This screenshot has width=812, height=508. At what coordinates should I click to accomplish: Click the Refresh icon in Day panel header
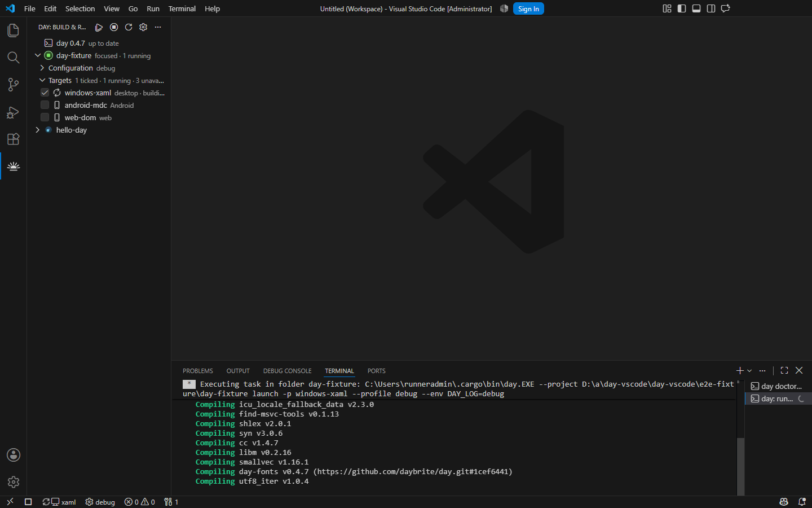(x=129, y=27)
